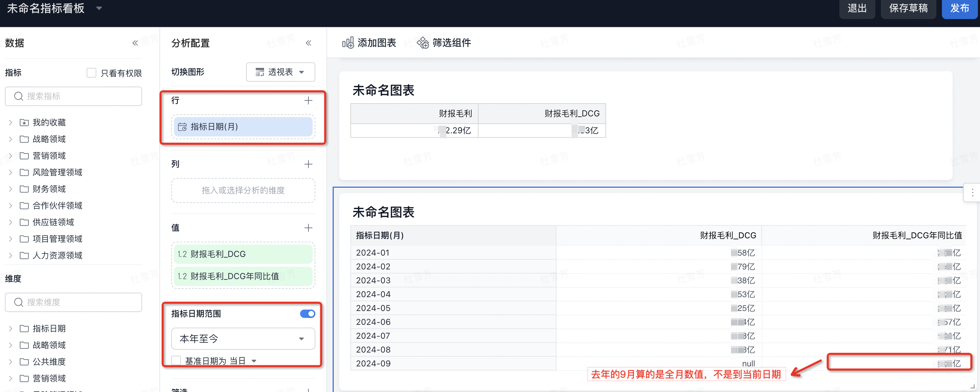Click the plus icon in 值 section

308,228
